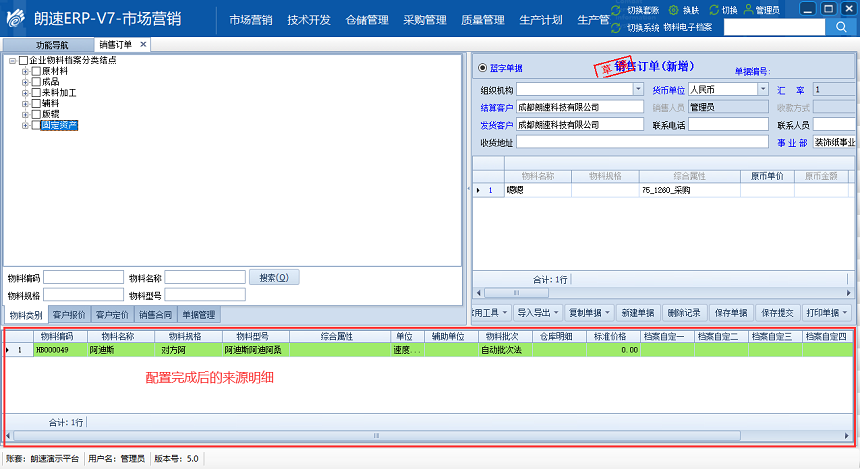Click the 联系电话 input field
This screenshot has width=860, height=469.
(x=728, y=125)
